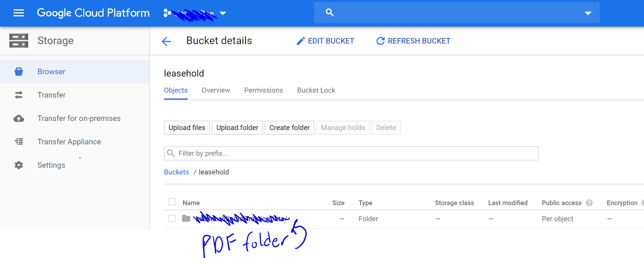Click the Per object access cell
The image size is (644, 258).
557,219
